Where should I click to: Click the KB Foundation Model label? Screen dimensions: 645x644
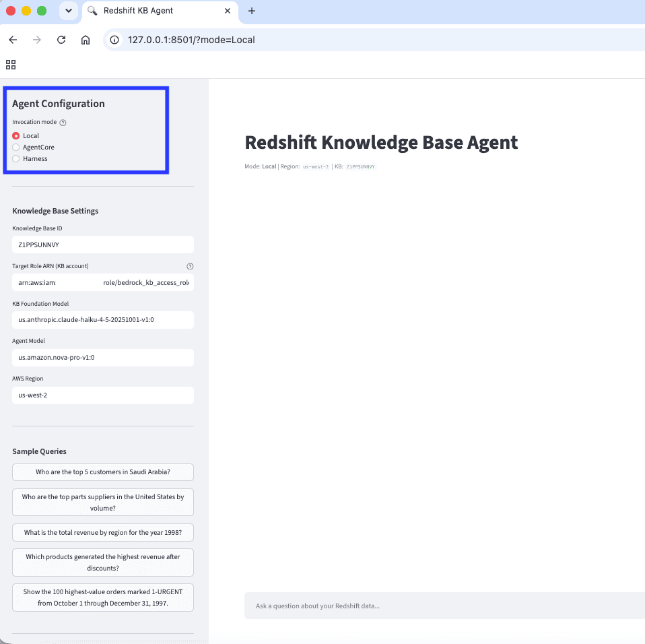[x=40, y=304]
